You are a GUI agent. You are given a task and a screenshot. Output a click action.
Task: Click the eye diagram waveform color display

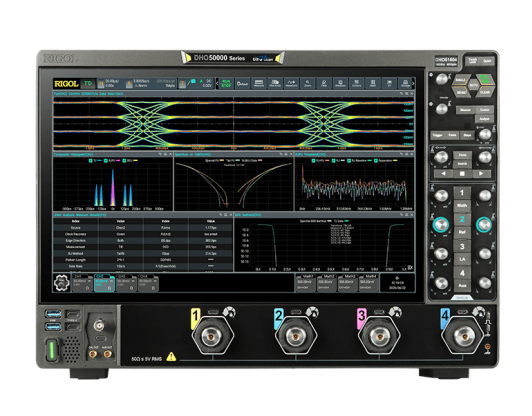[x=233, y=123]
